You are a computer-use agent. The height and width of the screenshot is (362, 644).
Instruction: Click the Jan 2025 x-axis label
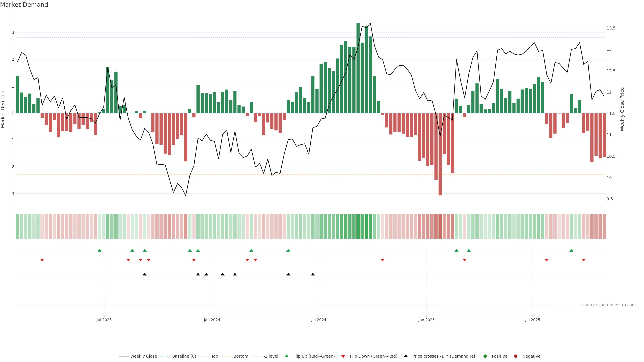tap(426, 320)
